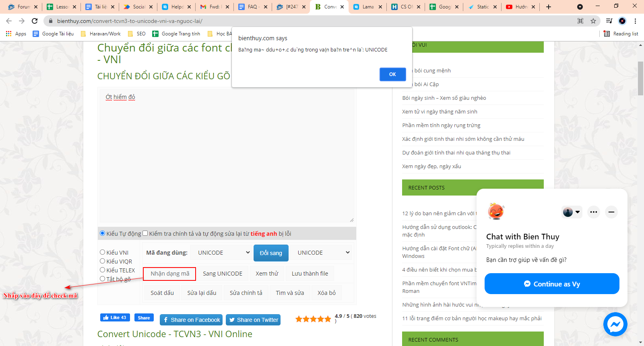Click the Lưu thành file button

click(310, 274)
